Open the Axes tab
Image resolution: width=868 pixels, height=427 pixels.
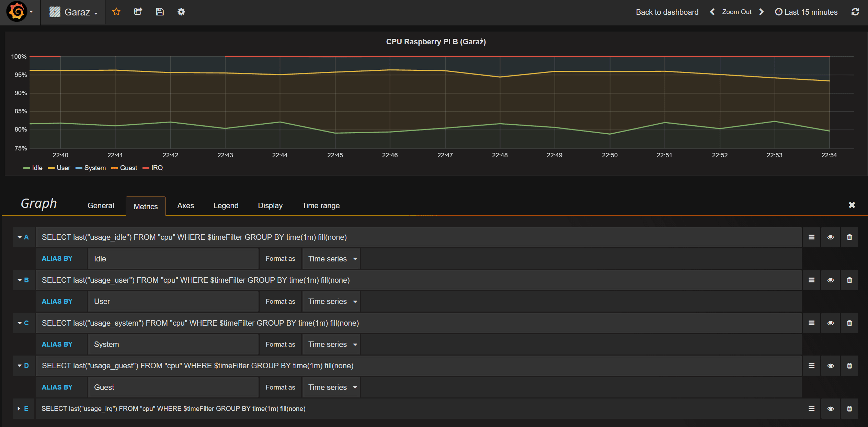click(185, 205)
